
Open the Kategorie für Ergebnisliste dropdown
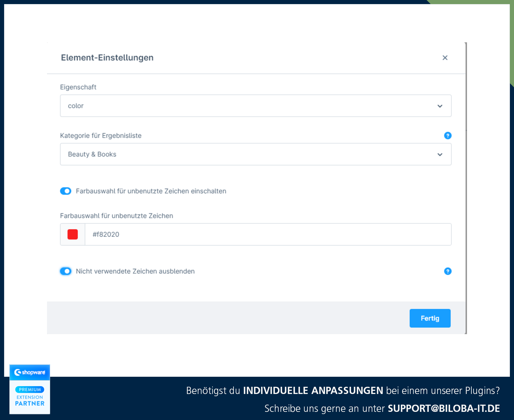pos(255,154)
